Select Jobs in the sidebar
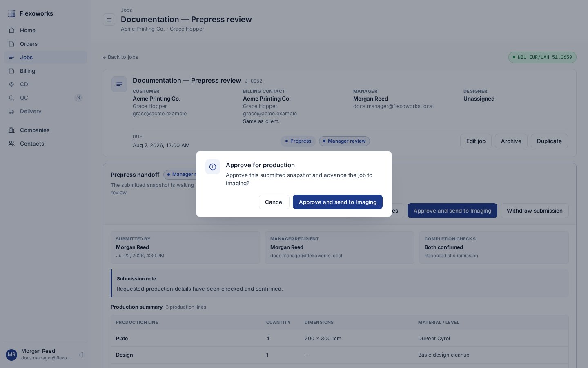The width and height of the screenshot is (588, 368). click(45, 57)
